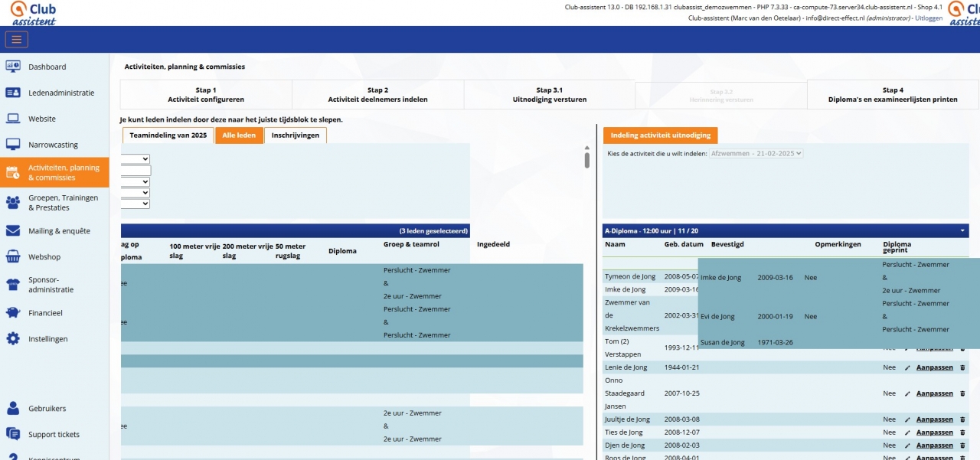Delete Ties de Jong with trash icon
The width and height of the screenshot is (980, 460).
pos(962,432)
